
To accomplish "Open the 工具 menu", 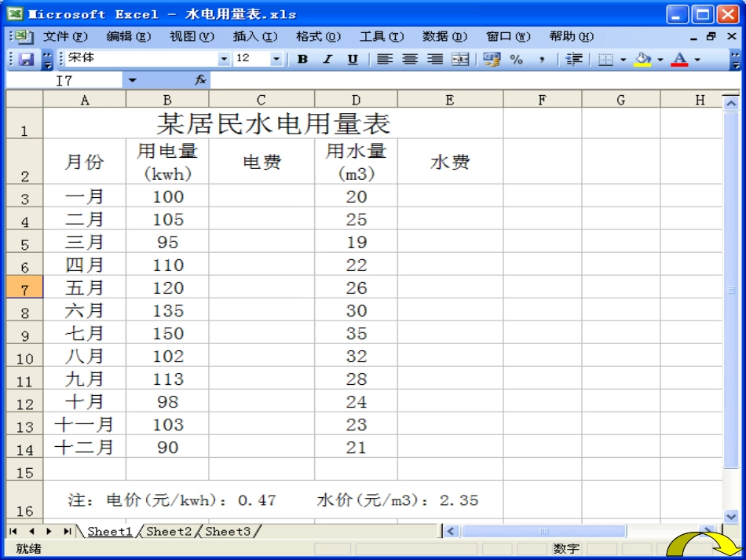I will 382,36.
